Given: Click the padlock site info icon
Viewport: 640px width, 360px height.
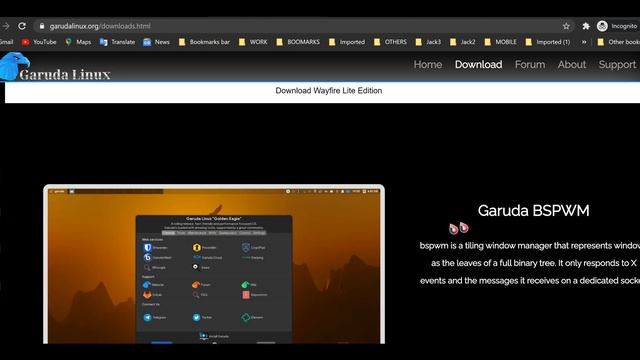Looking at the screenshot, I should tap(42, 26).
